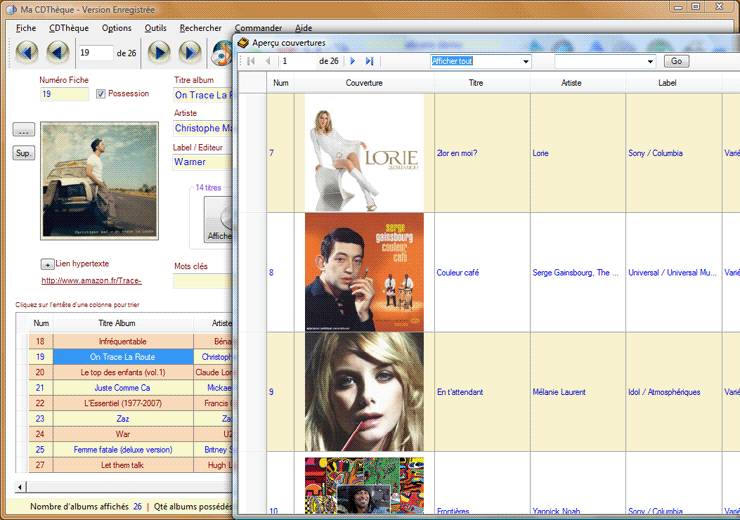Open the Commander menu

pos(258,28)
